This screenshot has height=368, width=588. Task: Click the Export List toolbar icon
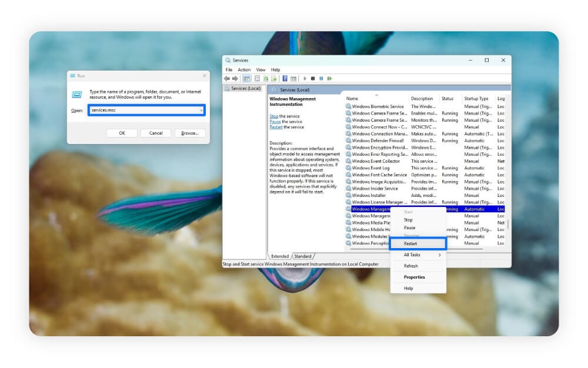coord(274,79)
